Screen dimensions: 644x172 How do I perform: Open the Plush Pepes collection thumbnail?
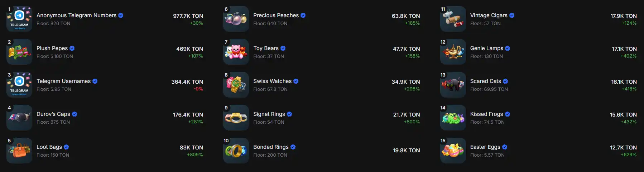(19, 52)
